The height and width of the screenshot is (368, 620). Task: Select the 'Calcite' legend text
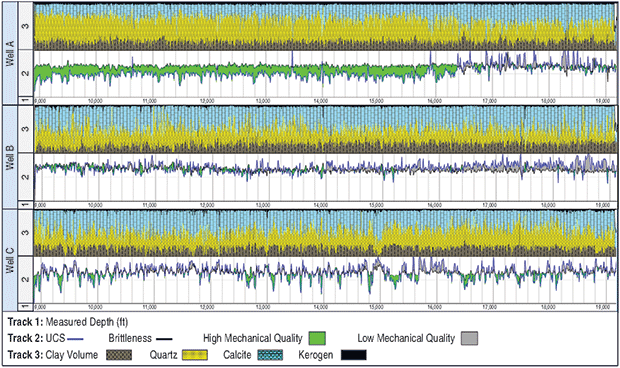(237, 355)
